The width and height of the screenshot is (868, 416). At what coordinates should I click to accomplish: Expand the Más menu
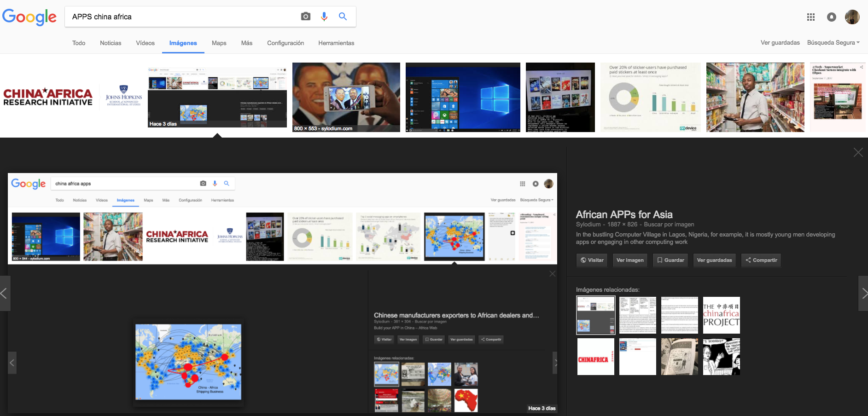pyautogui.click(x=246, y=43)
